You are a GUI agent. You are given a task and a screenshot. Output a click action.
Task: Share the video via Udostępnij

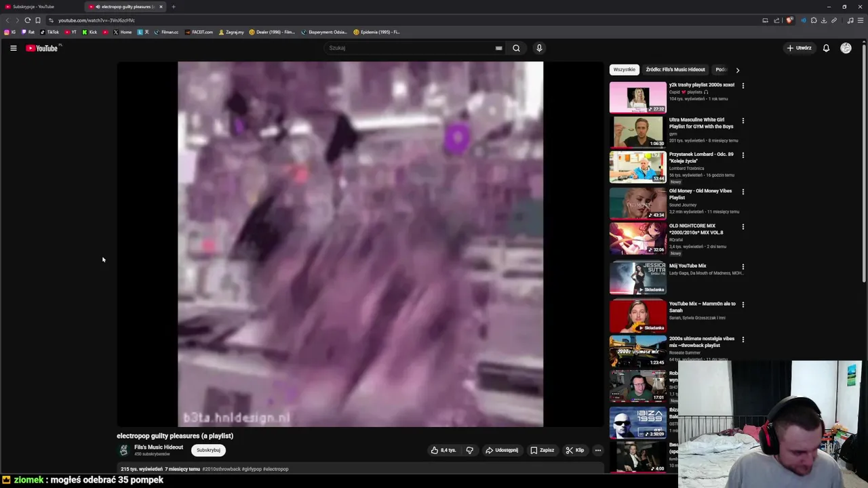502,450
